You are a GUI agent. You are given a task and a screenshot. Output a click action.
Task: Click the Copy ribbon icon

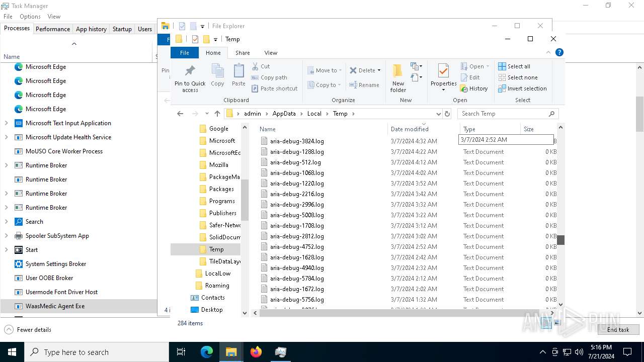[217, 74]
